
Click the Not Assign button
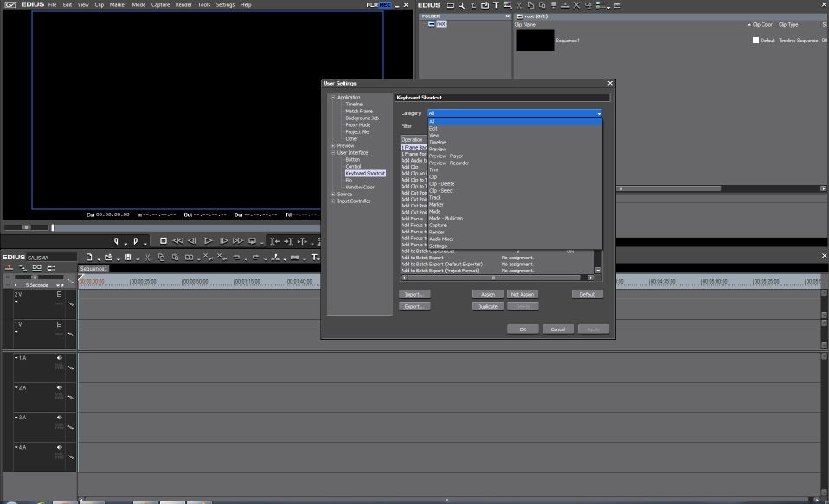pyautogui.click(x=523, y=294)
